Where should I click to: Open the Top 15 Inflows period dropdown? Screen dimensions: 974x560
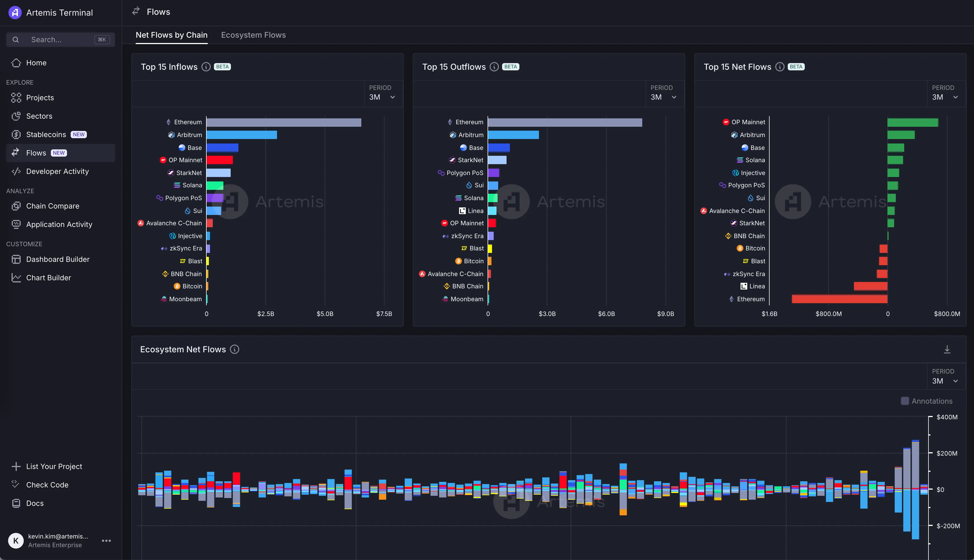click(383, 93)
